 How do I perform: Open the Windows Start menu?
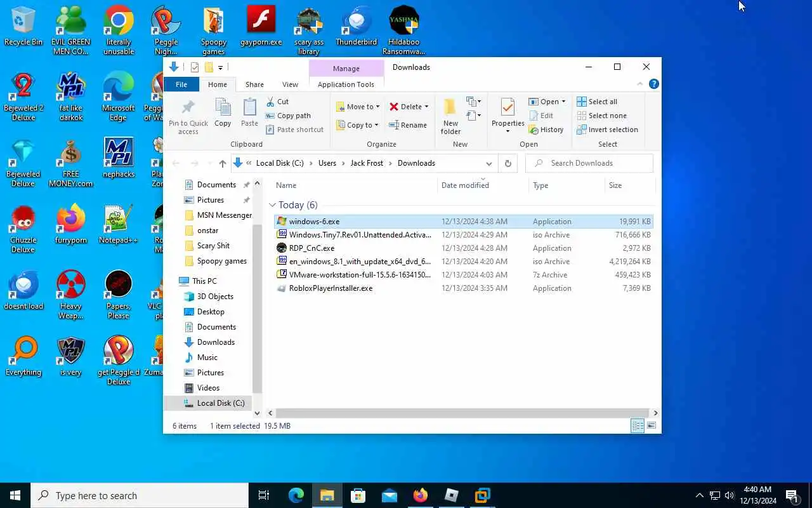pos(15,495)
